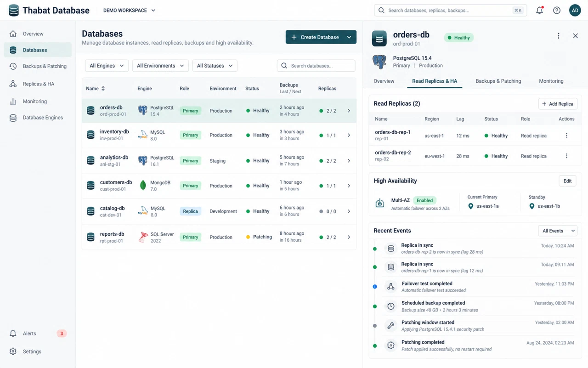Click the Patching completed gear icon
Image resolution: width=588 pixels, height=368 pixels.
(x=391, y=345)
